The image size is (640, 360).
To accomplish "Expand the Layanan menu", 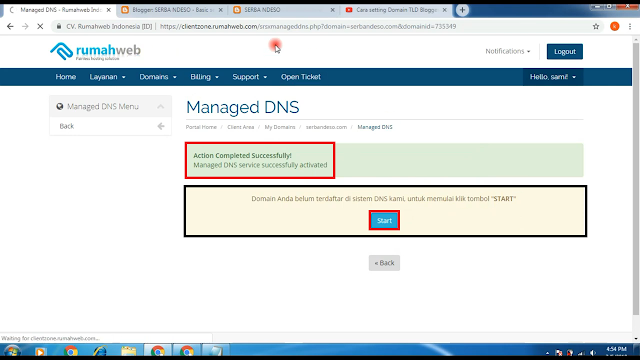I will 107,77.
